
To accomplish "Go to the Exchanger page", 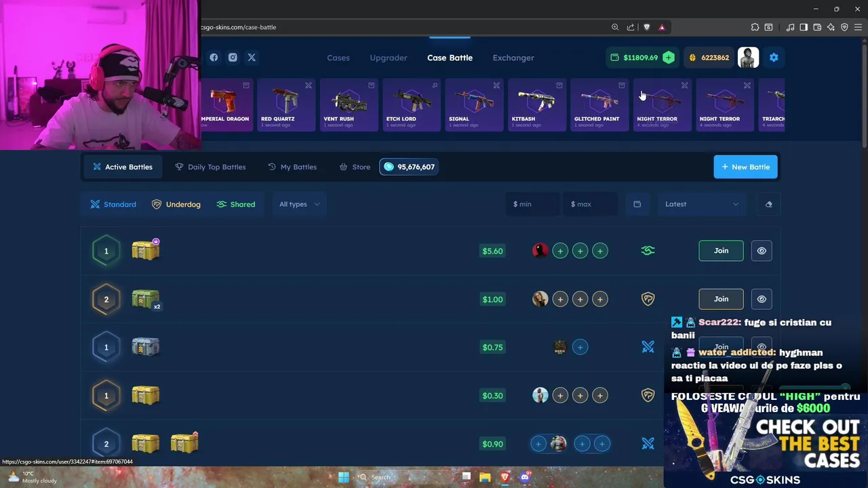I will (x=513, y=58).
